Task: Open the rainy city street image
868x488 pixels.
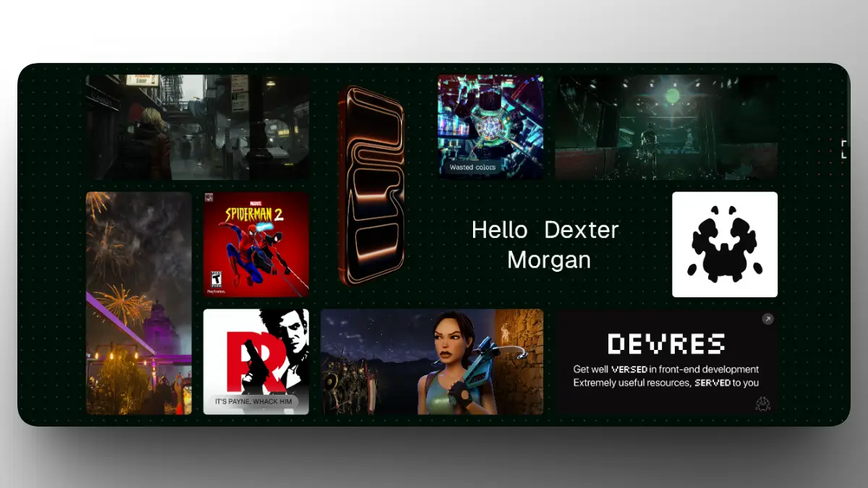Action: pyautogui.click(x=197, y=127)
